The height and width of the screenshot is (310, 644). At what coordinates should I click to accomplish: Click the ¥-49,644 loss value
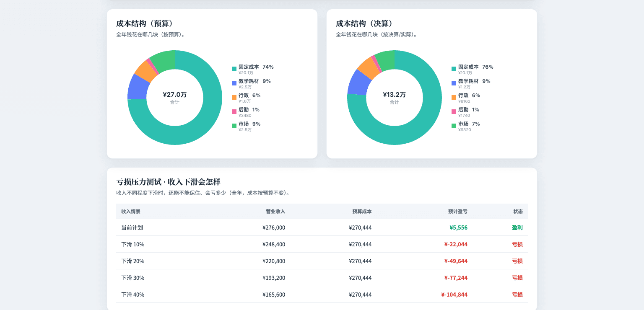pos(456,261)
